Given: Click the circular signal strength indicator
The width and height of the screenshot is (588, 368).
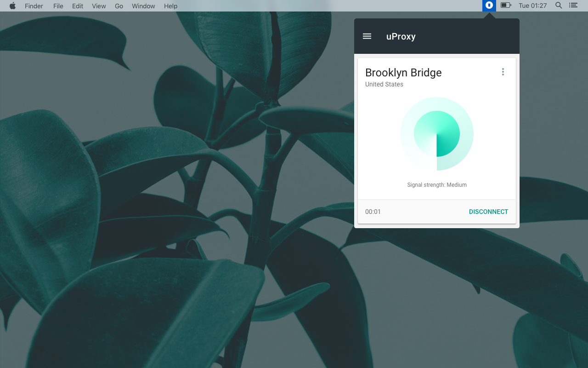Looking at the screenshot, I should (x=437, y=134).
